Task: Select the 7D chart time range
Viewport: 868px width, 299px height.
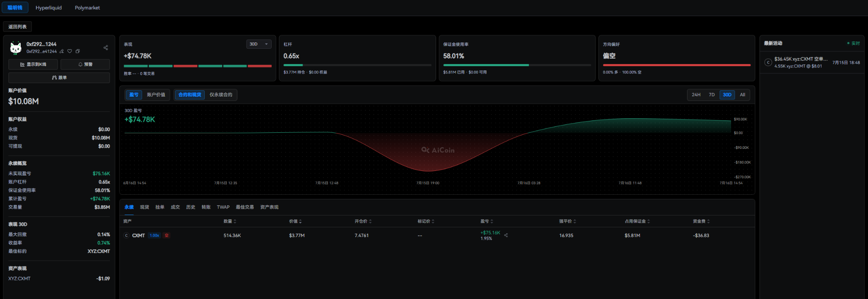Action: (x=712, y=95)
